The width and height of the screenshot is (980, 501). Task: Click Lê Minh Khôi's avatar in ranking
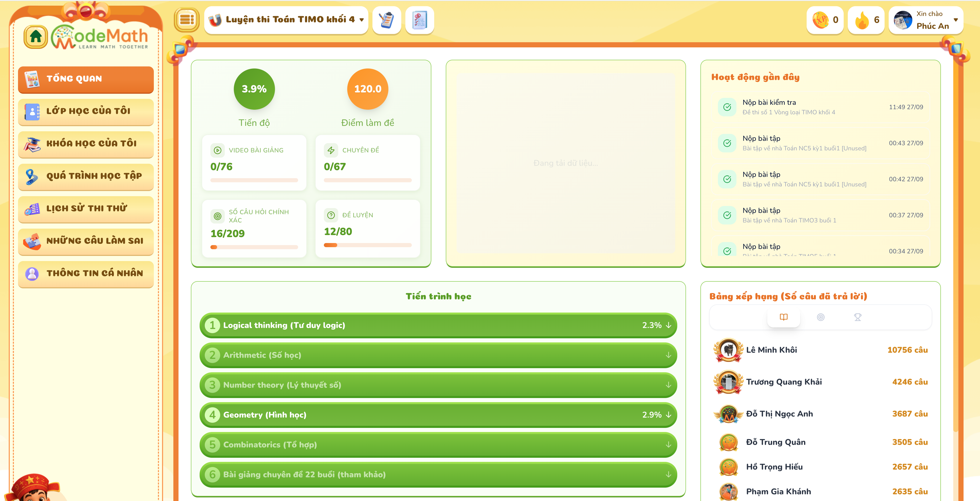pyautogui.click(x=728, y=350)
